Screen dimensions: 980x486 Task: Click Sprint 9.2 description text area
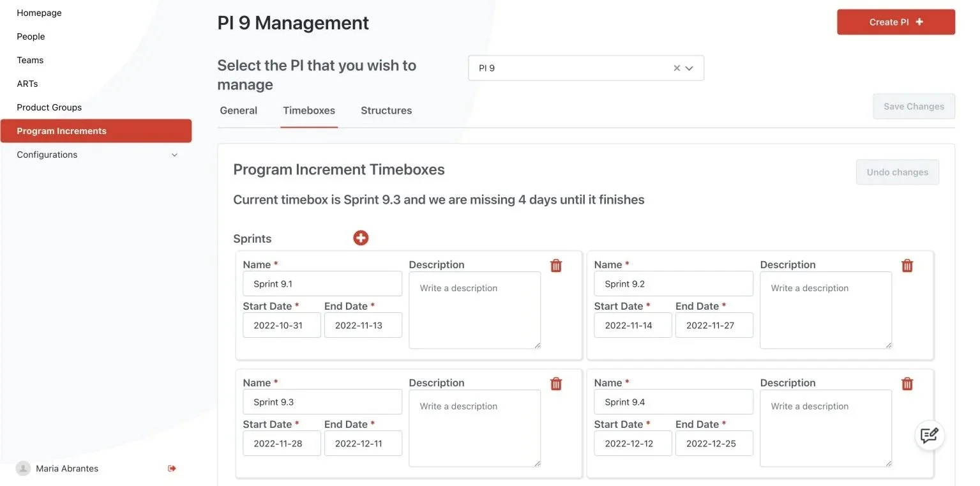825,310
